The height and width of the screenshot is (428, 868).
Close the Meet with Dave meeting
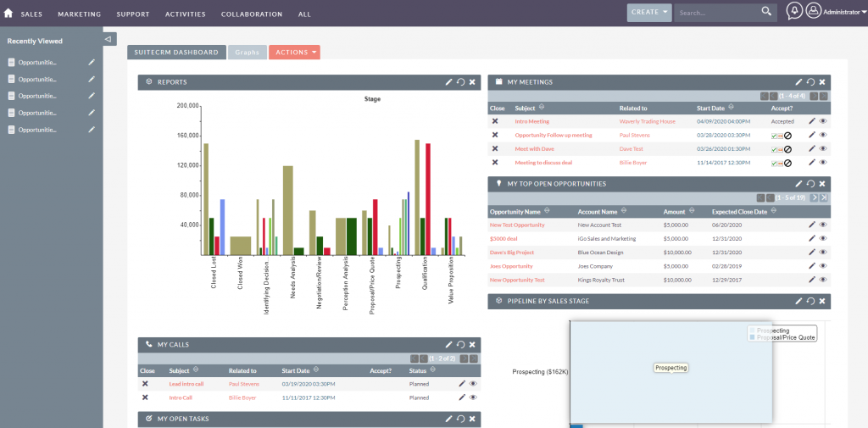pyautogui.click(x=495, y=148)
